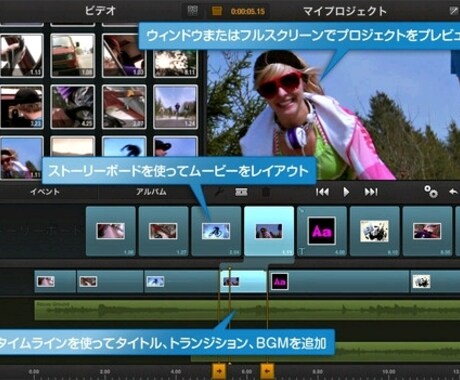Jump to the previous clip
Viewport: 460px width, 380px height.
(x=322, y=192)
